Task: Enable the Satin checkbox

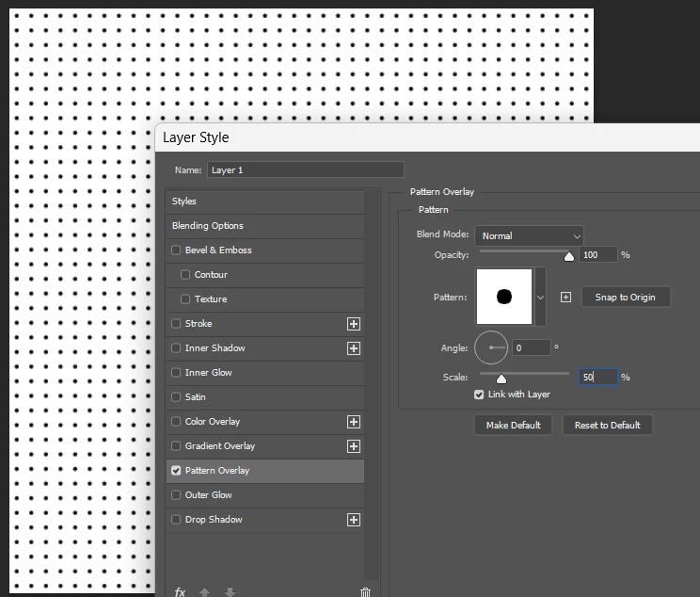Action: coord(176,396)
